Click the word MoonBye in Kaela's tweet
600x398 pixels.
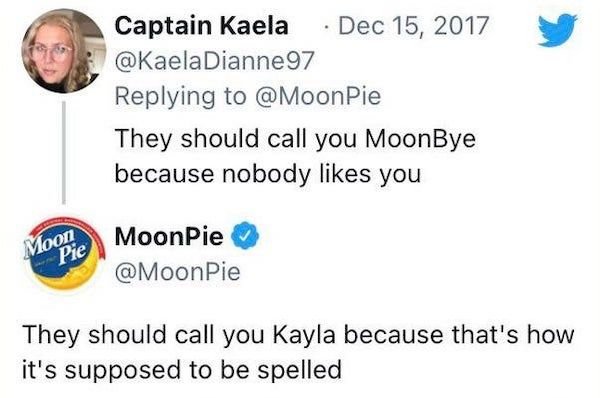pyautogui.click(x=420, y=139)
